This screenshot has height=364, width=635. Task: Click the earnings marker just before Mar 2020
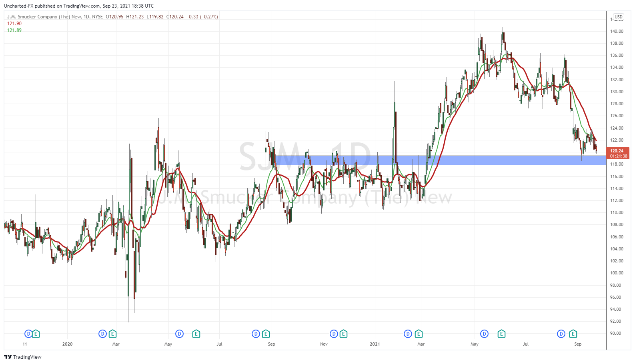pyautogui.click(x=112, y=334)
